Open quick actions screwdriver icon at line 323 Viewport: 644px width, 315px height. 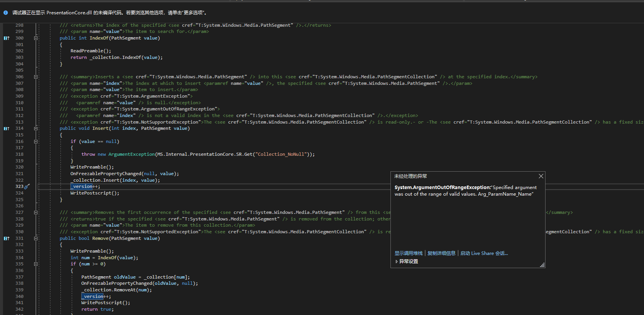click(x=27, y=186)
